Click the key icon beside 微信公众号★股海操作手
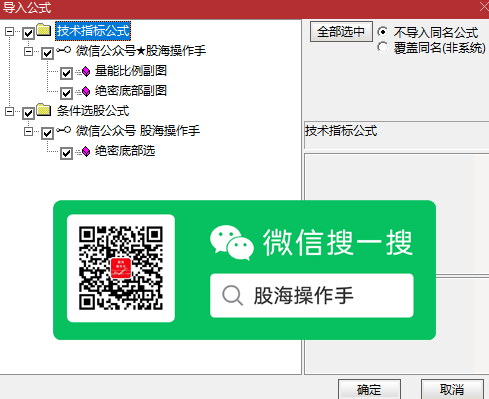Image resolution: width=489 pixels, height=399 pixels. click(x=64, y=50)
